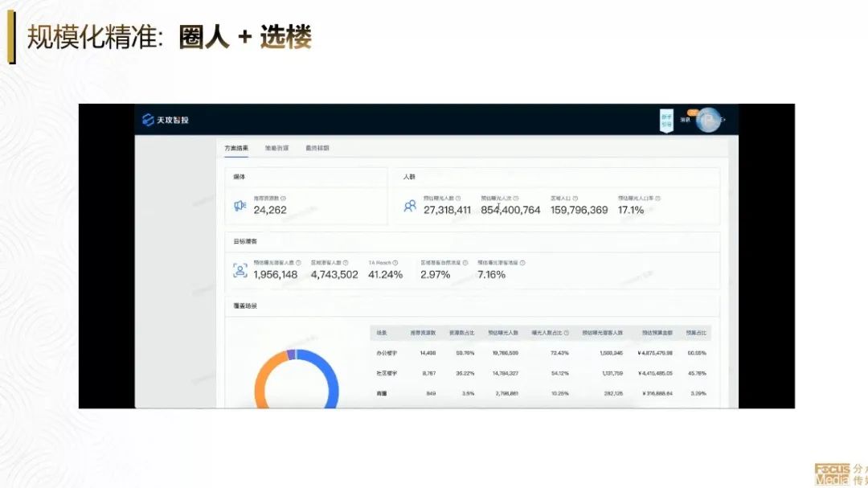
Task: Click info icon on 曝光人数占比 column header
Action: point(567,333)
